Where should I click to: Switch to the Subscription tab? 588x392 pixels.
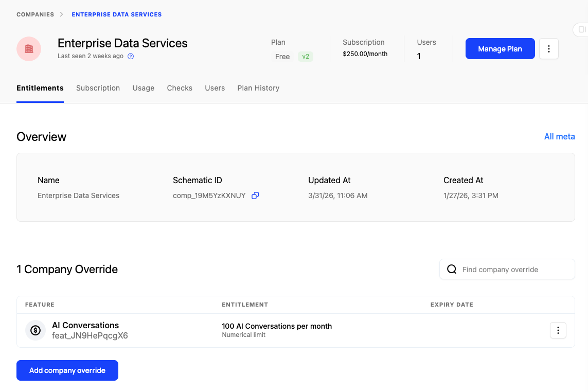pyautogui.click(x=98, y=88)
